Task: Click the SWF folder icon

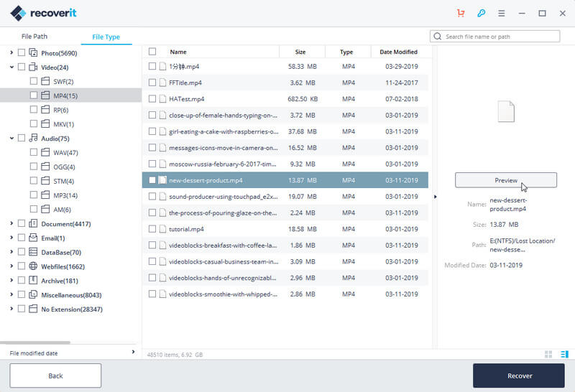Action: tap(45, 81)
